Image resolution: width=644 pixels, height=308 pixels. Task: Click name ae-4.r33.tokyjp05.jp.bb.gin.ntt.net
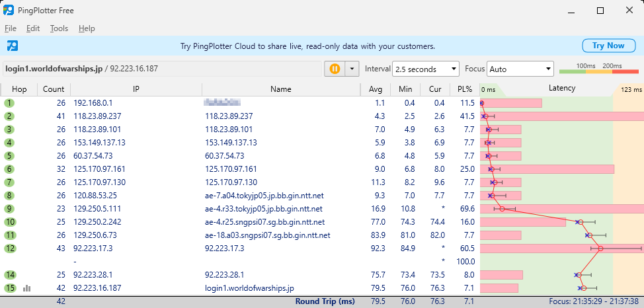264,209
